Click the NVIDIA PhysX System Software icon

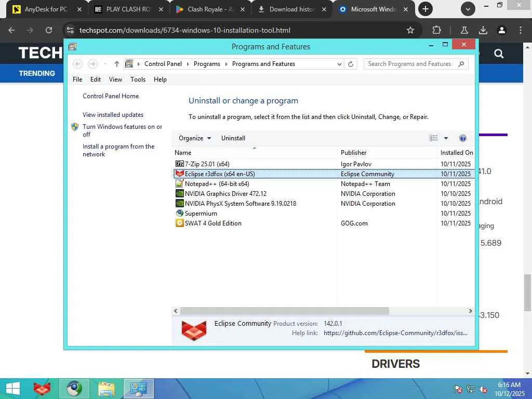tap(179, 203)
